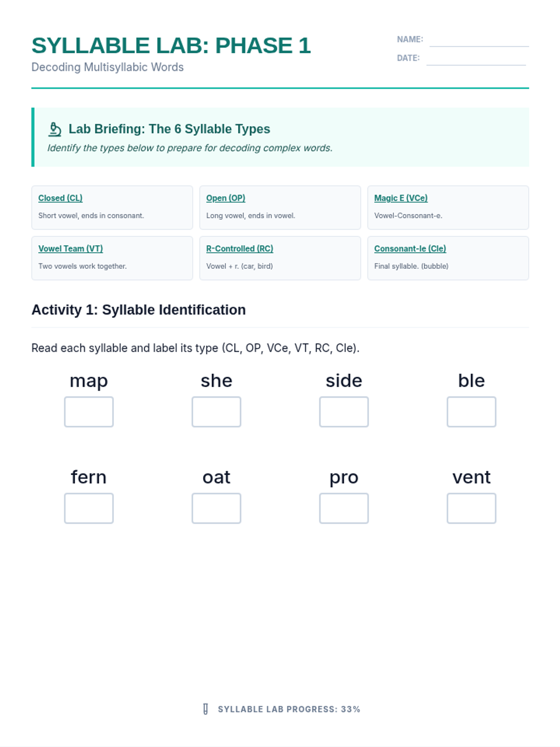
Task: Select the answer box under "ble"
Action: pyautogui.click(x=471, y=412)
